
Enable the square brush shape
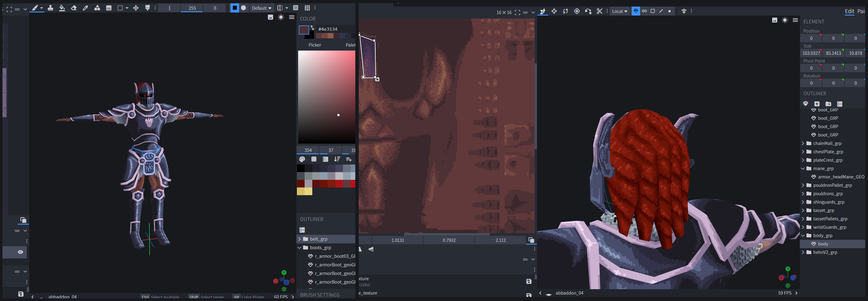(235, 8)
